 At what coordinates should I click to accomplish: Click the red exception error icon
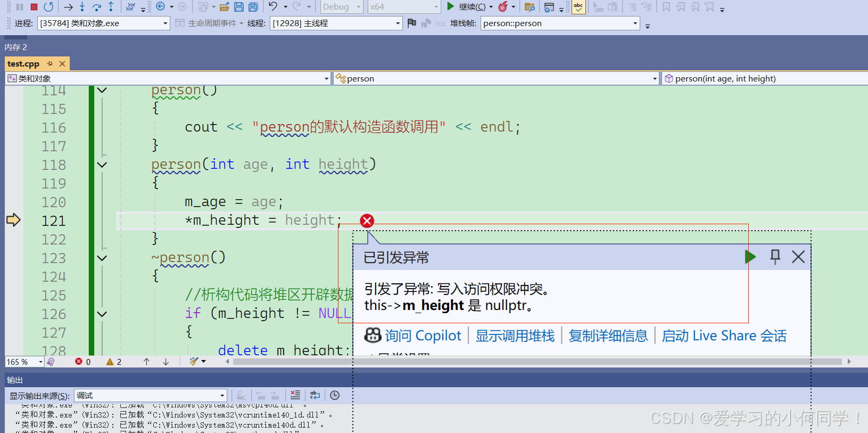[x=367, y=220]
